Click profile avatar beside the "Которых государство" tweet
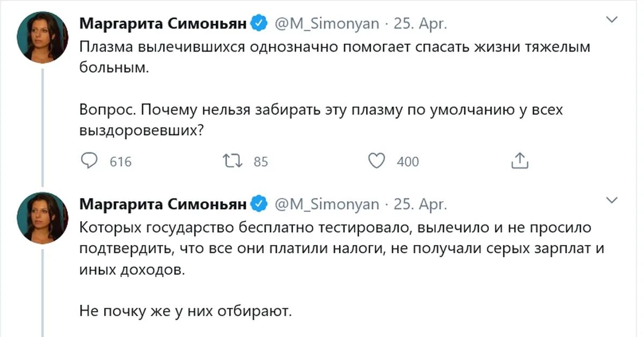This screenshot has height=337, width=644. tap(42, 217)
